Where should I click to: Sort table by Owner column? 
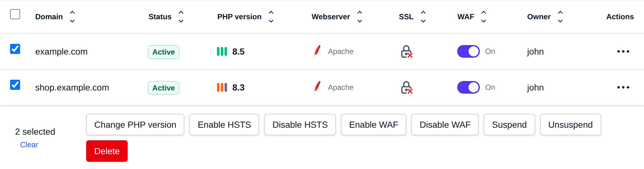tap(560, 17)
